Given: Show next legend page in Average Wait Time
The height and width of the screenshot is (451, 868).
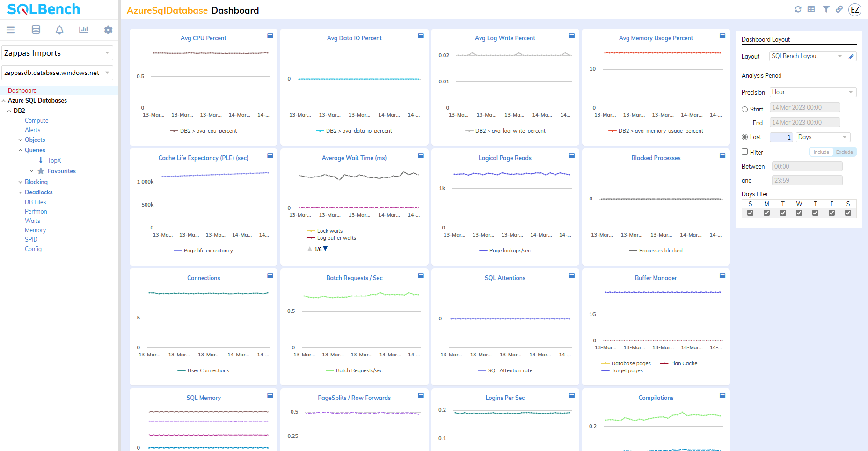Looking at the screenshot, I should coord(326,249).
